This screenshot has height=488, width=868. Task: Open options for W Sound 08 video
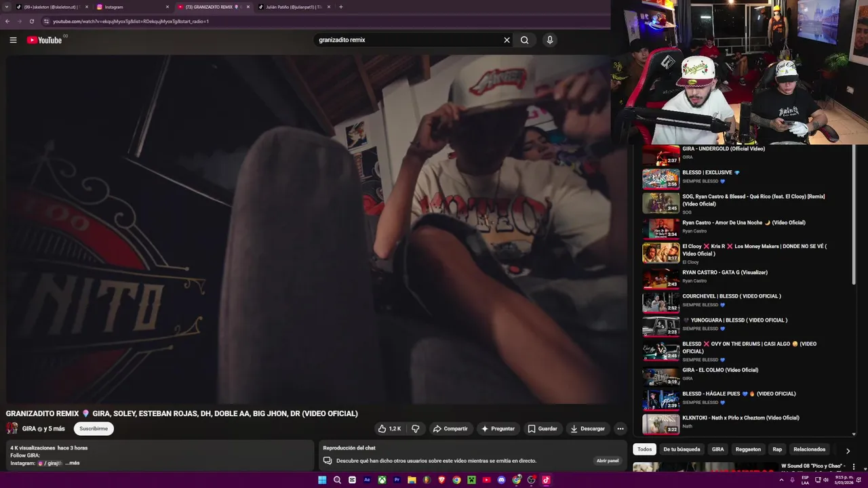pos(853,467)
